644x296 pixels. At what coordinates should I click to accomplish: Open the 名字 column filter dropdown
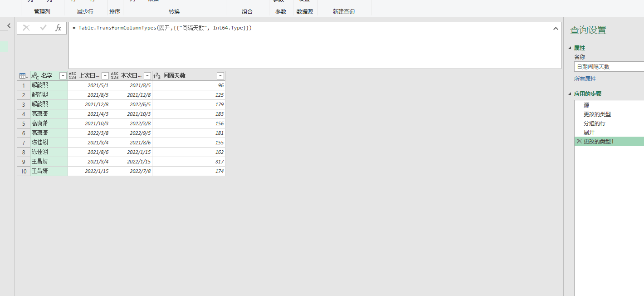tap(63, 76)
